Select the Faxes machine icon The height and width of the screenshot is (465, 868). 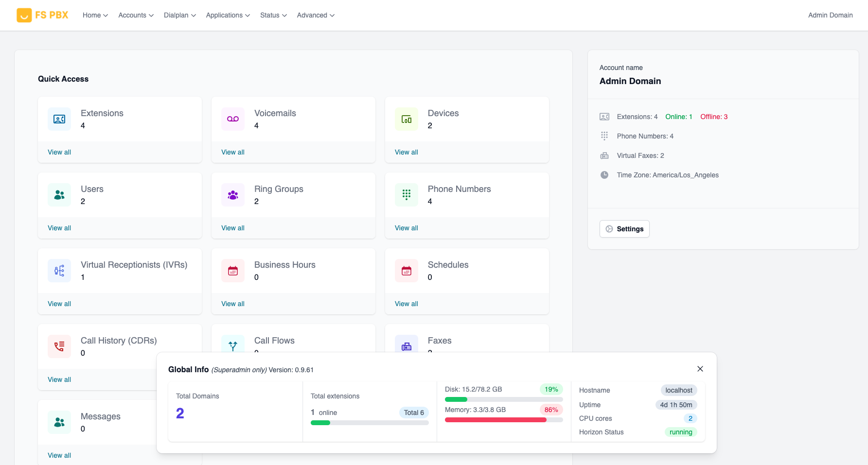(406, 346)
